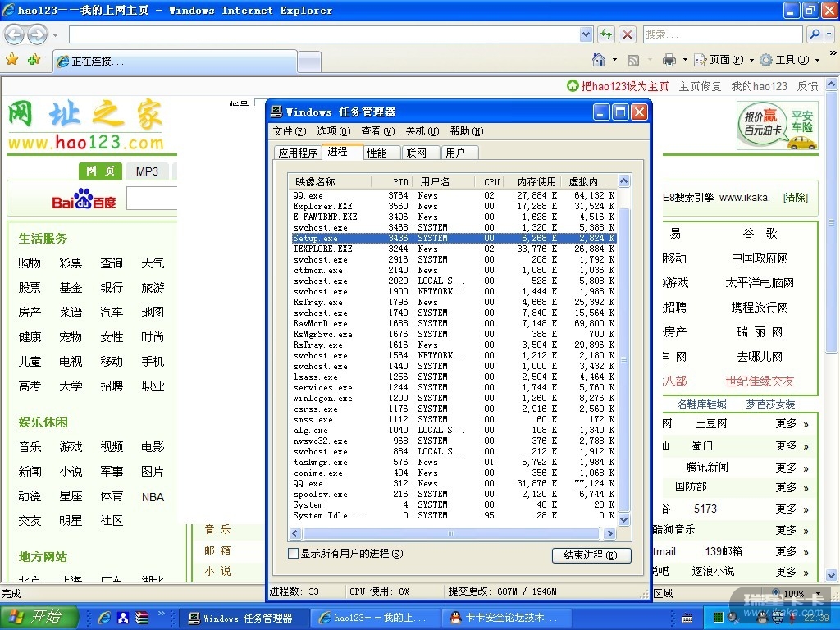This screenshot has height=630, width=840.
Task: Click the Task Manager title bar icon
Action: tap(276, 112)
